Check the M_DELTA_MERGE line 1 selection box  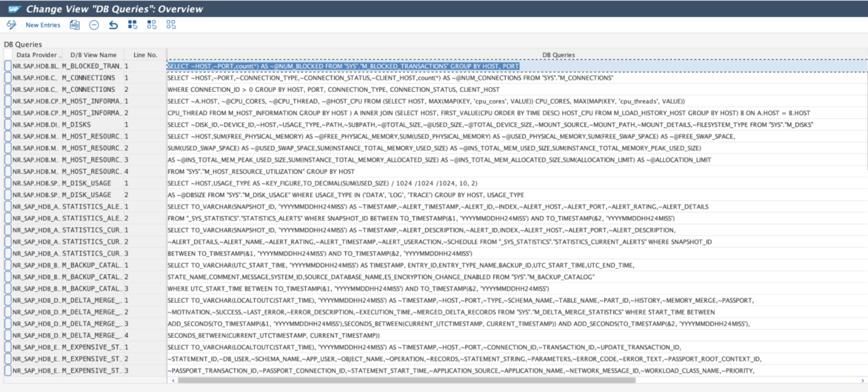[8, 300]
